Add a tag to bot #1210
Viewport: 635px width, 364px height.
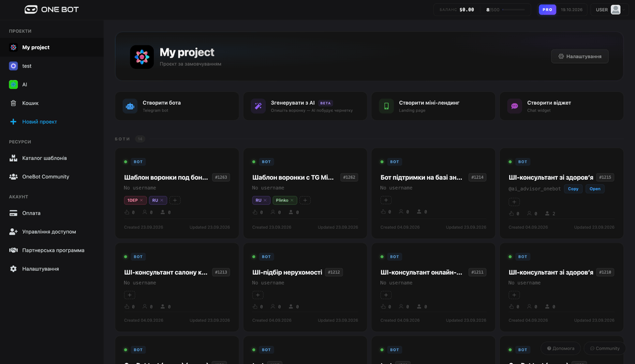[x=514, y=295]
